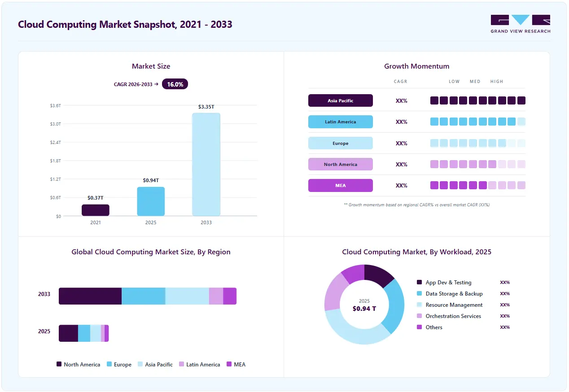Click the Europe XX% CAGR value
This screenshot has width=569, height=392.
401,143
